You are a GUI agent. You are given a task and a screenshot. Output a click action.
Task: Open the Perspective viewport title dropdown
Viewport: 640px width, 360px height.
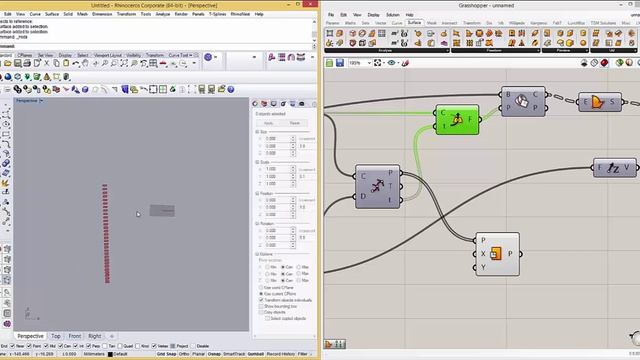coord(41,101)
